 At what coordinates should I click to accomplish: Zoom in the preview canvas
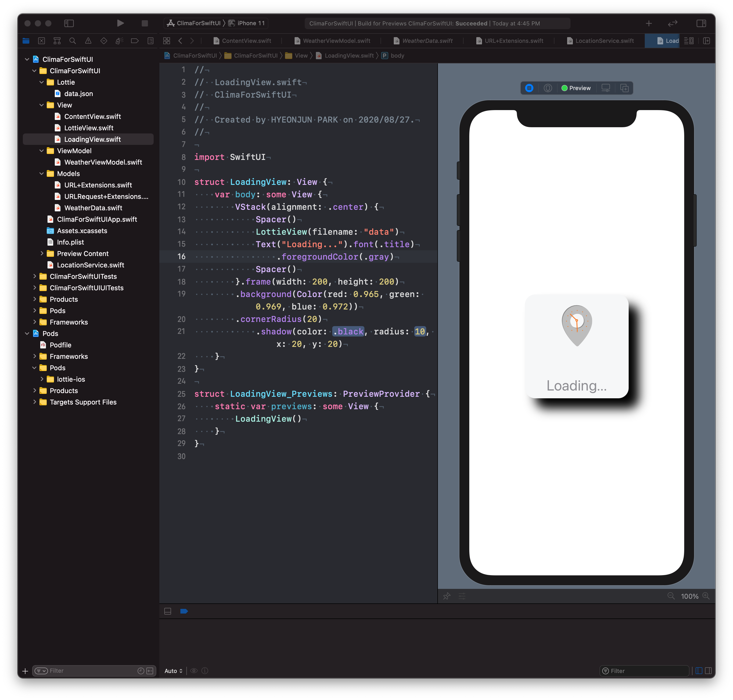[x=706, y=596]
